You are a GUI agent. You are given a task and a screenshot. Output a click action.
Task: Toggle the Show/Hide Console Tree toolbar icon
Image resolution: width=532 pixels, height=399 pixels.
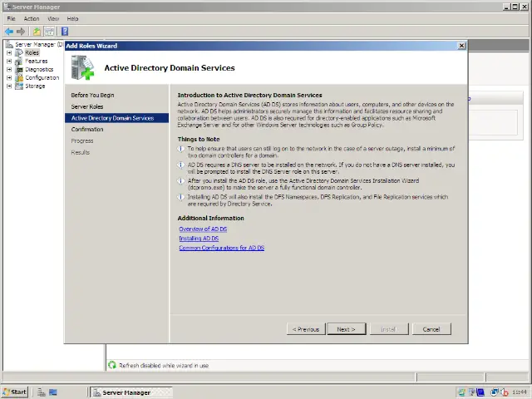click(x=50, y=32)
